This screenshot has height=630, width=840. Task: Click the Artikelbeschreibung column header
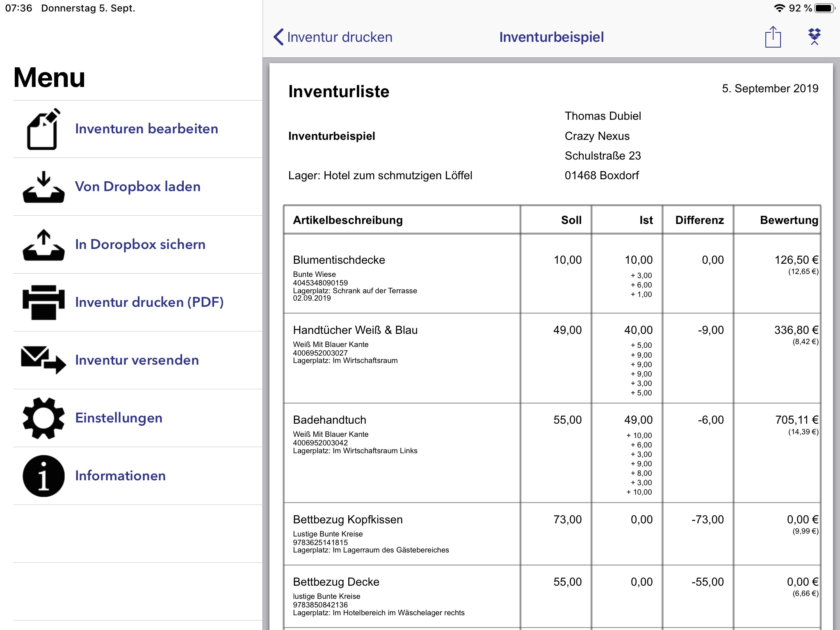click(x=348, y=220)
